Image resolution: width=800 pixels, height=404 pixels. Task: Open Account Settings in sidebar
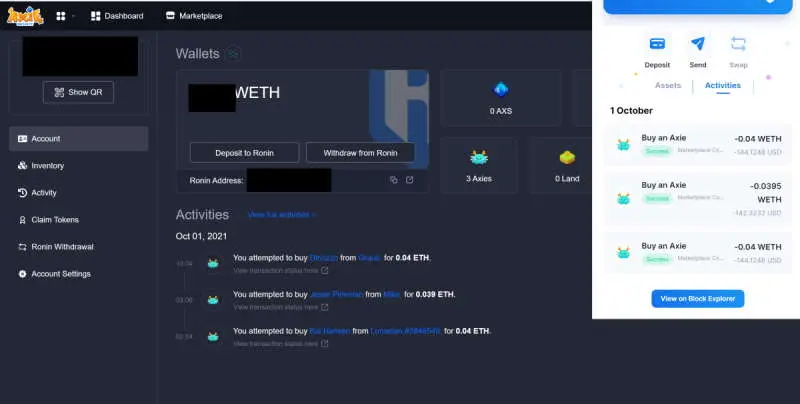pos(79,274)
